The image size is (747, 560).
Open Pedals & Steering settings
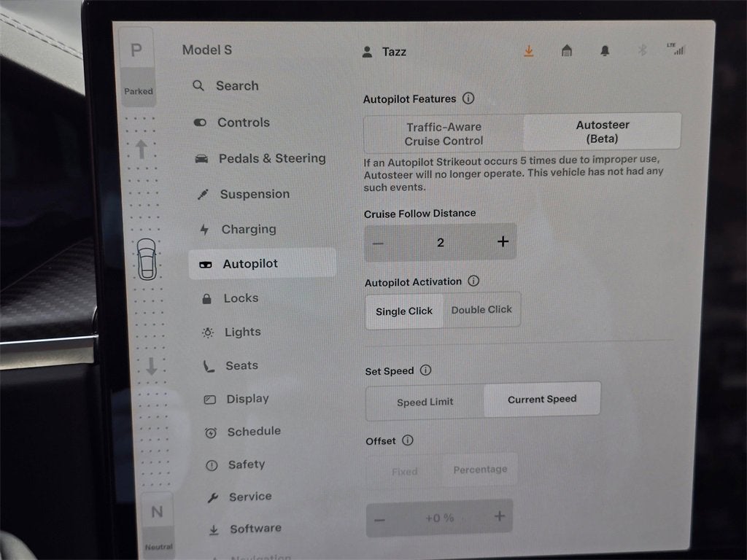[x=272, y=158]
